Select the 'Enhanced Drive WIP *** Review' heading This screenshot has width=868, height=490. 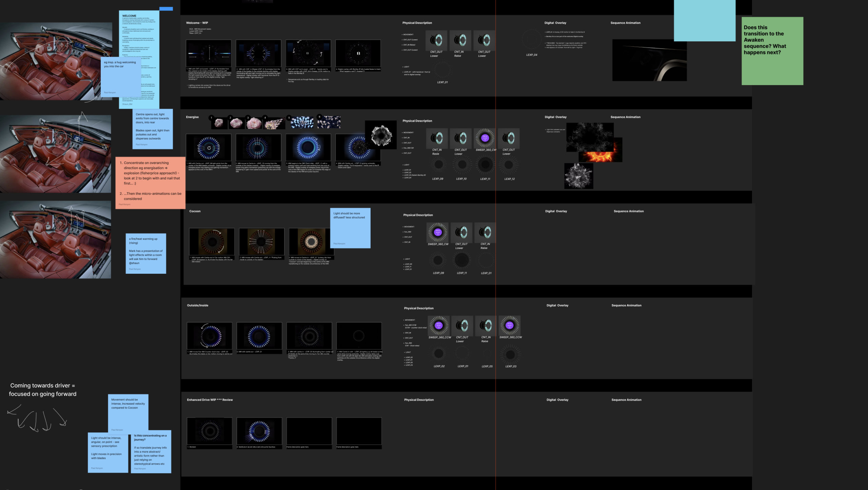[x=210, y=400]
